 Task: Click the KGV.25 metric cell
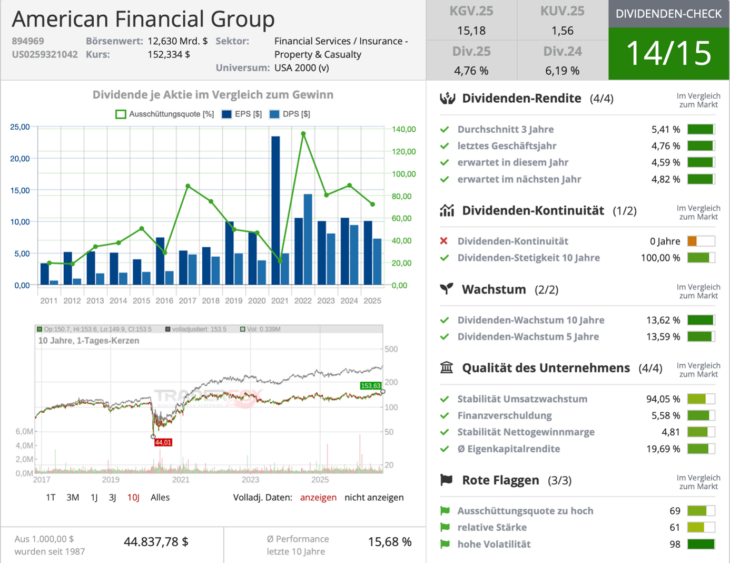(471, 21)
